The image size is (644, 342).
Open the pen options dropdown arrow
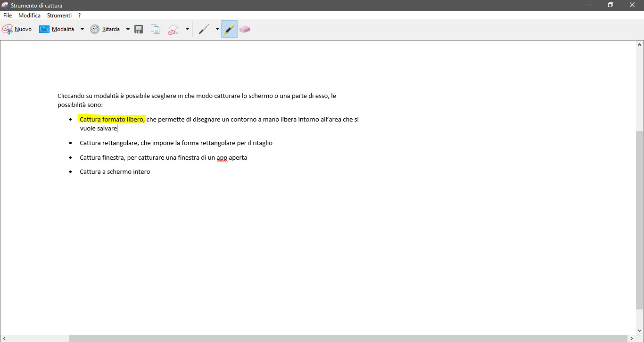217,29
